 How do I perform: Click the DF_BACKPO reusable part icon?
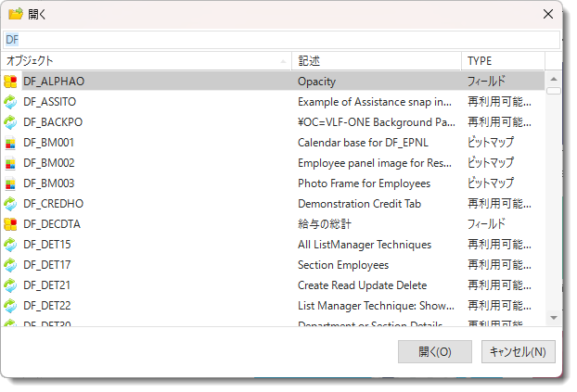(x=10, y=122)
